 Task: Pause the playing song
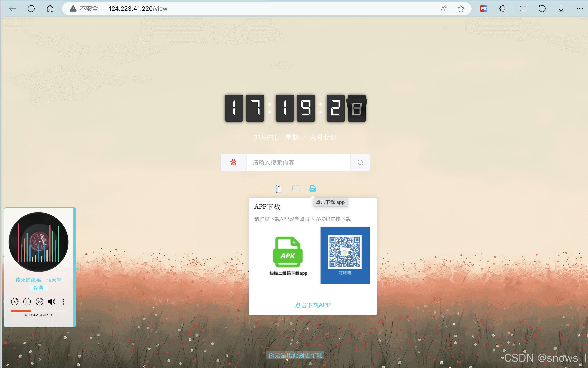[27, 302]
